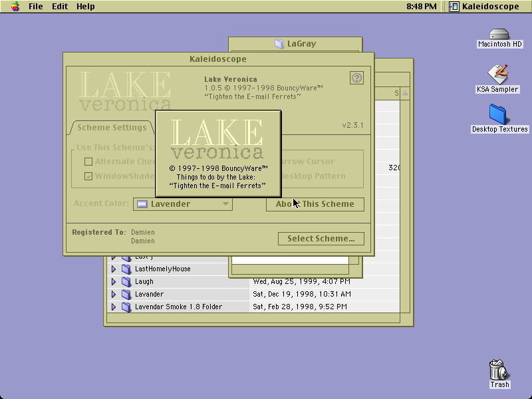
Task: Open the Accent Color Lavender dropdown
Action: click(x=182, y=204)
